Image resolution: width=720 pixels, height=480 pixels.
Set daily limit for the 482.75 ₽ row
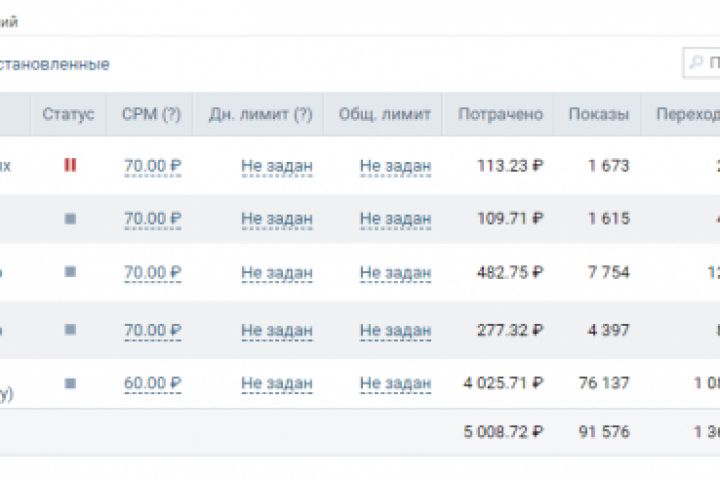tap(276, 272)
